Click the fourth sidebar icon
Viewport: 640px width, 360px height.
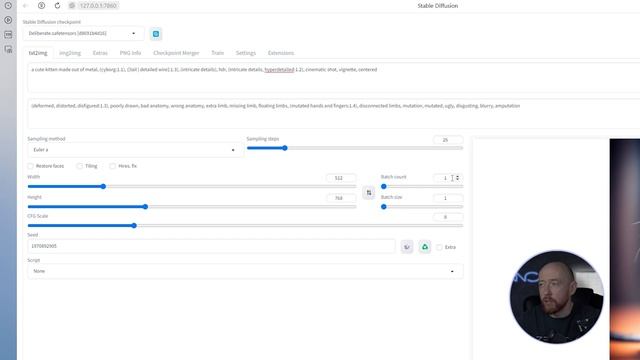point(8,49)
